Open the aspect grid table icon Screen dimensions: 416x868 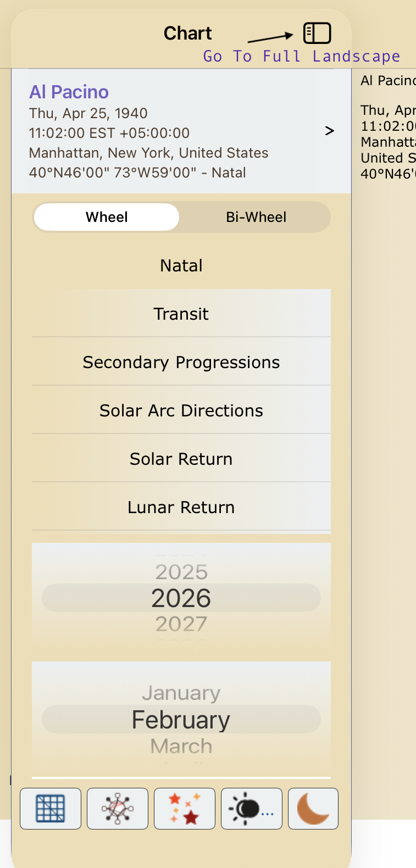click(x=51, y=809)
